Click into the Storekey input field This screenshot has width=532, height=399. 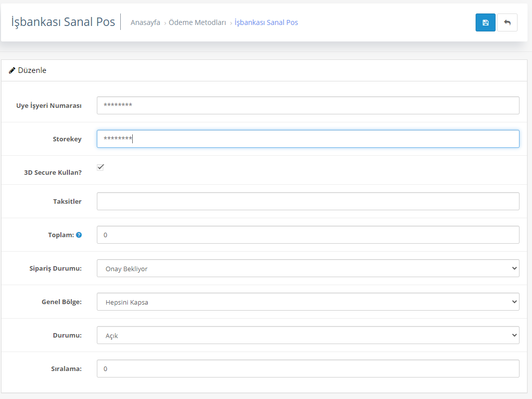(308, 139)
